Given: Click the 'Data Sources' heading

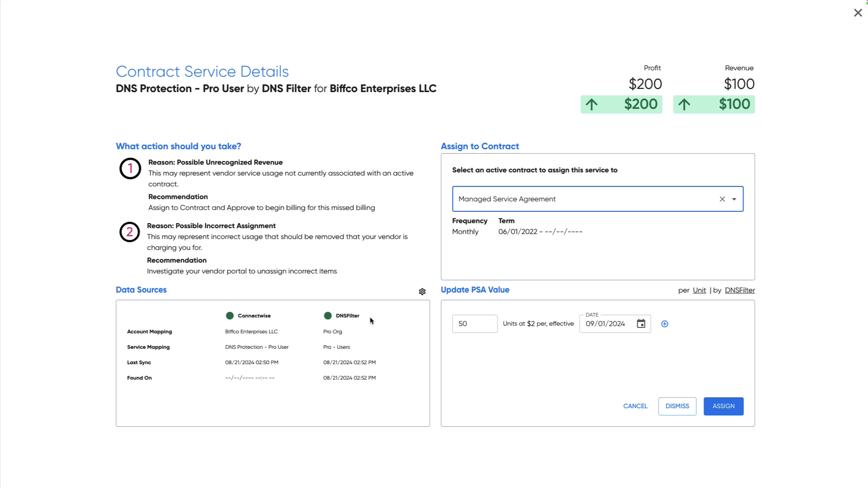Looking at the screenshot, I should [141, 290].
